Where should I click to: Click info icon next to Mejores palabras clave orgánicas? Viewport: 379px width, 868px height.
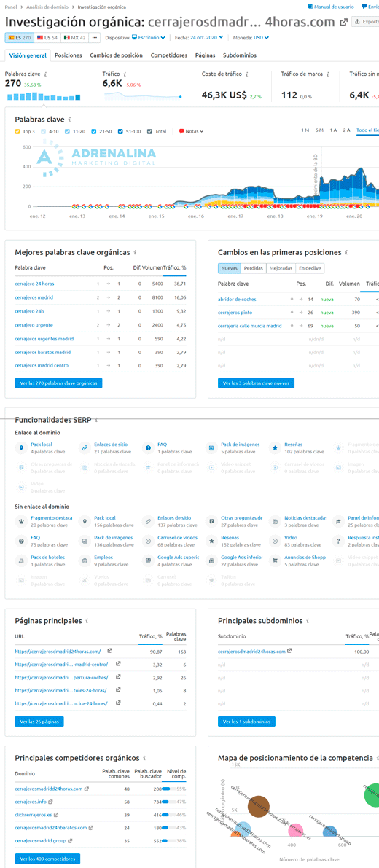click(x=134, y=252)
